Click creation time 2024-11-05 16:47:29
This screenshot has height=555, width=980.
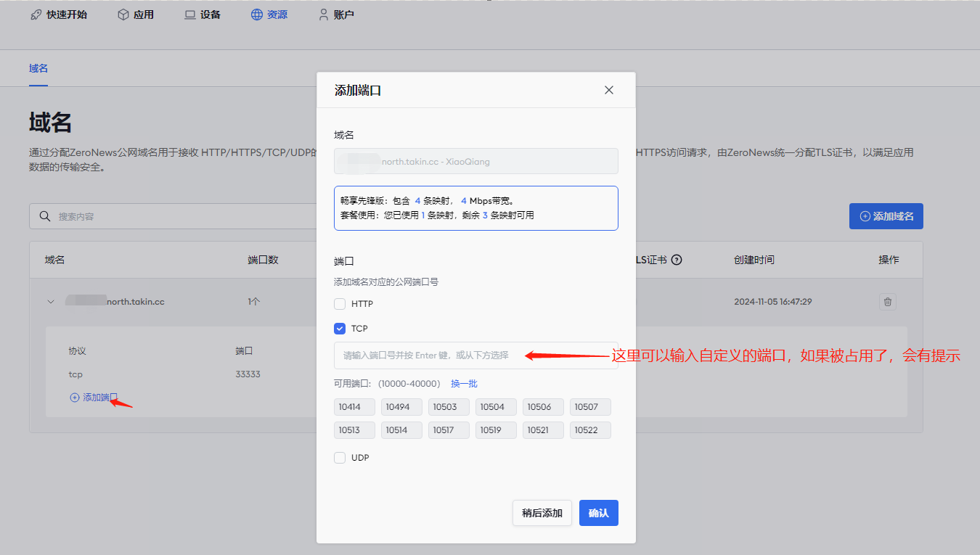(773, 302)
